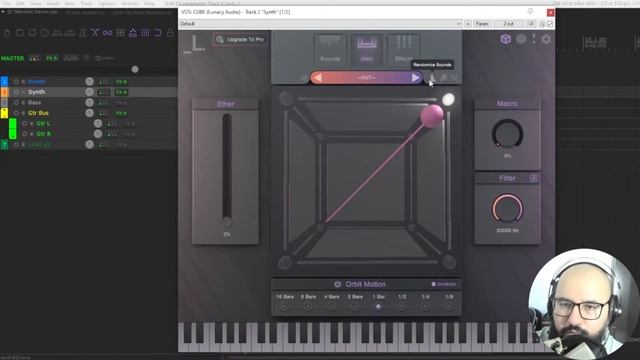
Task: Click the Project Settings toolbar icon
Action: click(44, 33)
